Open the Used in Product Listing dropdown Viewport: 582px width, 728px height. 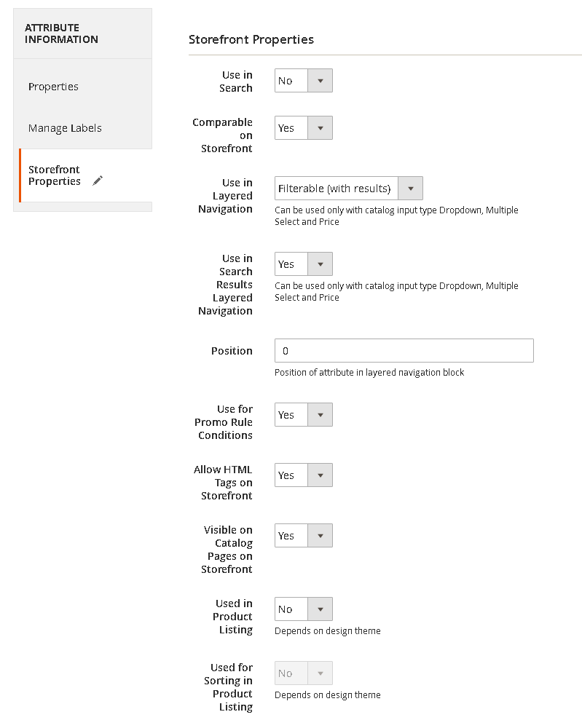point(303,609)
